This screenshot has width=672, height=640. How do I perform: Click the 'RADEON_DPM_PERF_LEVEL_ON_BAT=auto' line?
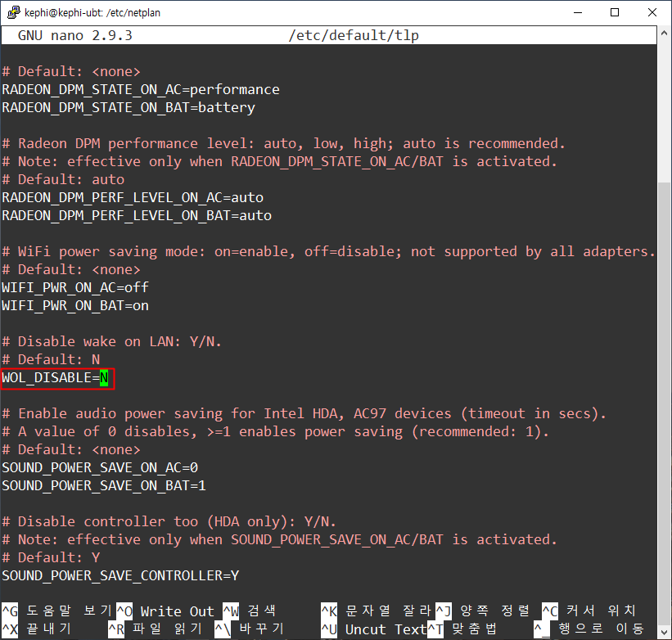tap(137, 215)
